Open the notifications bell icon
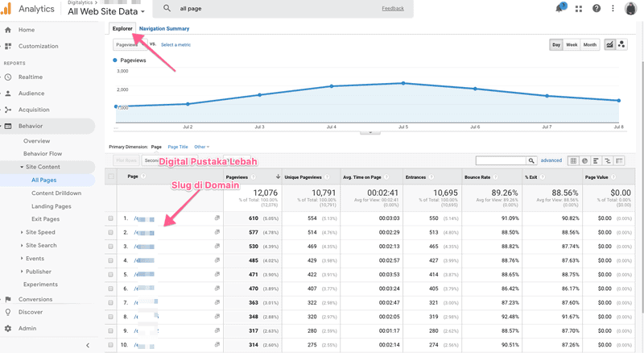Screen dimensions: 644x353 [559, 8]
